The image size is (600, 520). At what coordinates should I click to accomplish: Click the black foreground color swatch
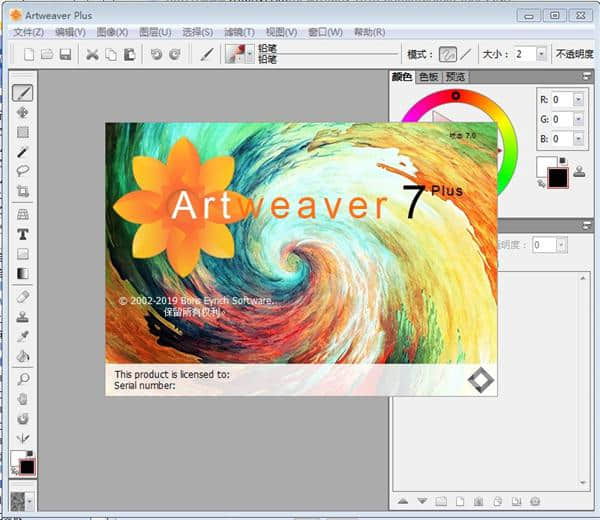click(557, 178)
